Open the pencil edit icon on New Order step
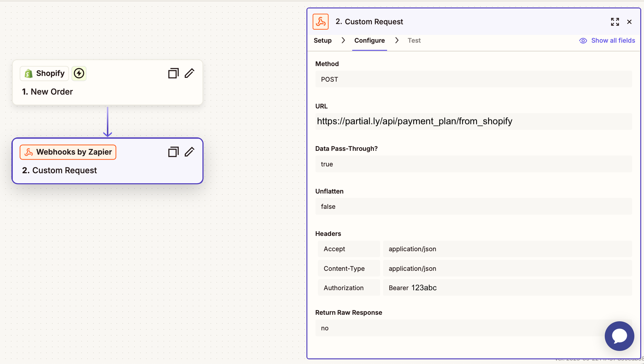This screenshot has width=644, height=364. (x=189, y=73)
